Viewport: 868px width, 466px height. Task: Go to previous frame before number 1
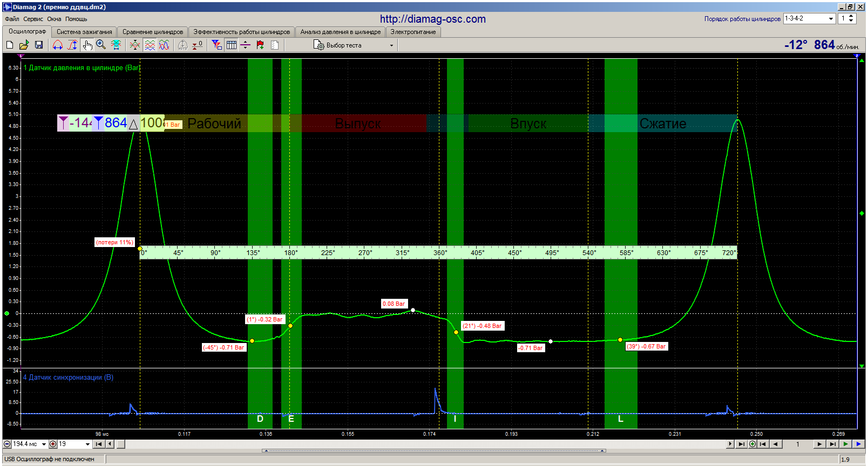pos(776,444)
